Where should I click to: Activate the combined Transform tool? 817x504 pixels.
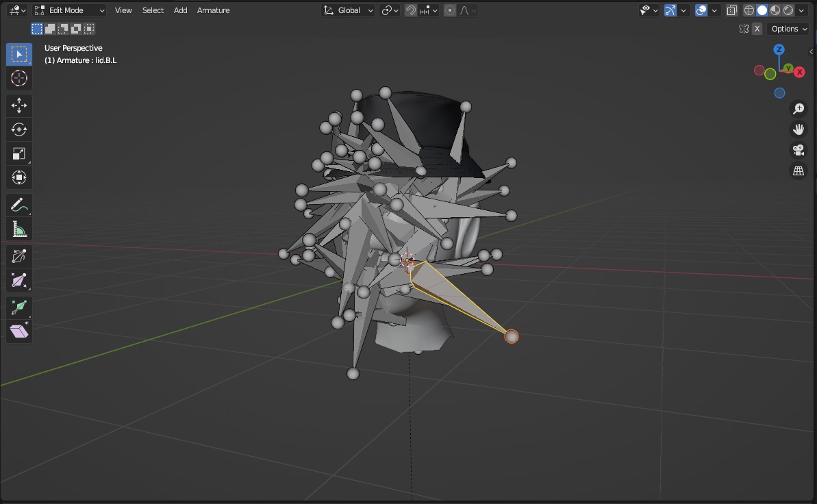click(19, 178)
